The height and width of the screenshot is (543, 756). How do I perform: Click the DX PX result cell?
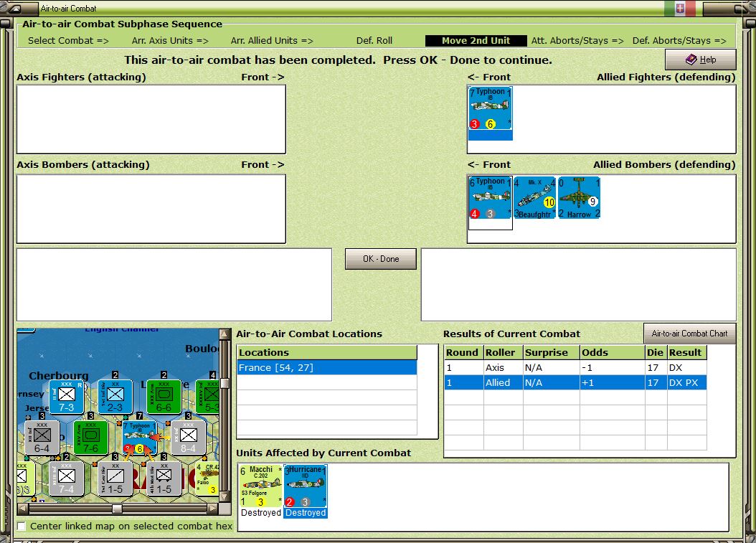tap(687, 382)
